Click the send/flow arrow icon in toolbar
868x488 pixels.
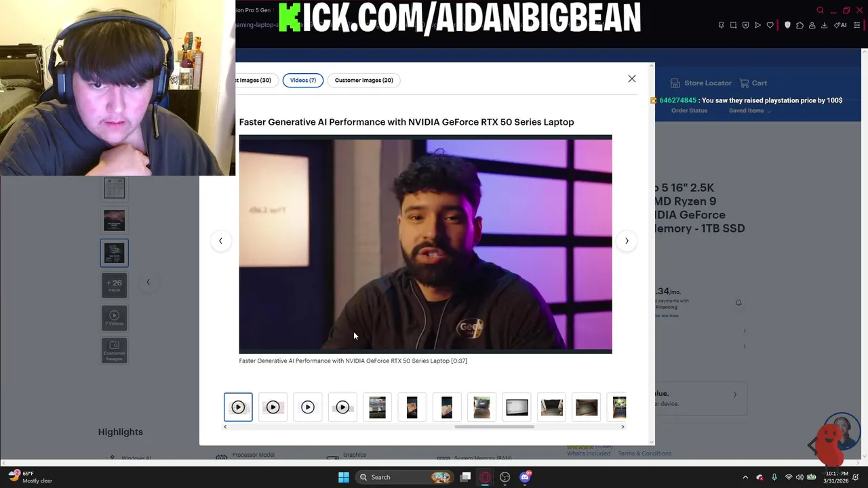pyautogui.click(x=757, y=25)
